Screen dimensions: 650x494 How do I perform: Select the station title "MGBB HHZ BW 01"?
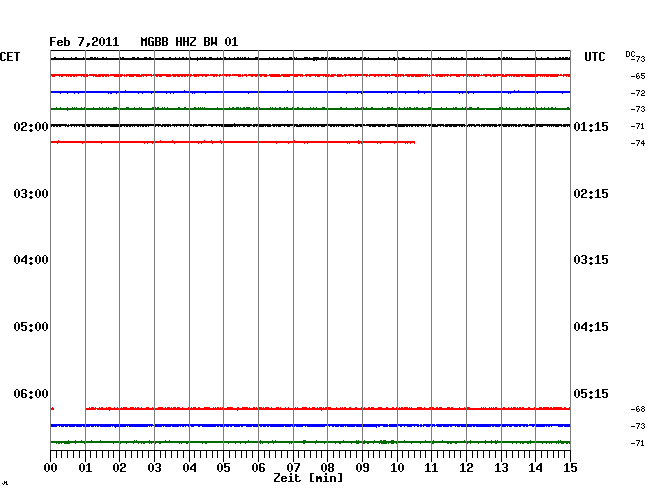point(189,42)
